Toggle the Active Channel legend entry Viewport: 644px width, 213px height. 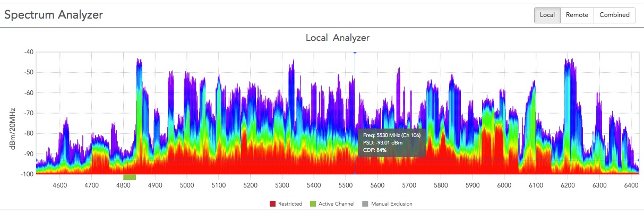tap(332, 203)
